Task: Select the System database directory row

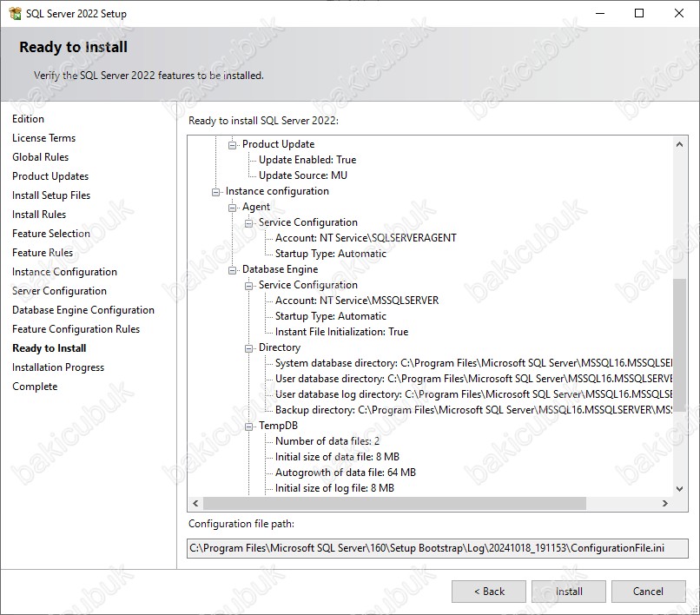Action: [x=473, y=363]
